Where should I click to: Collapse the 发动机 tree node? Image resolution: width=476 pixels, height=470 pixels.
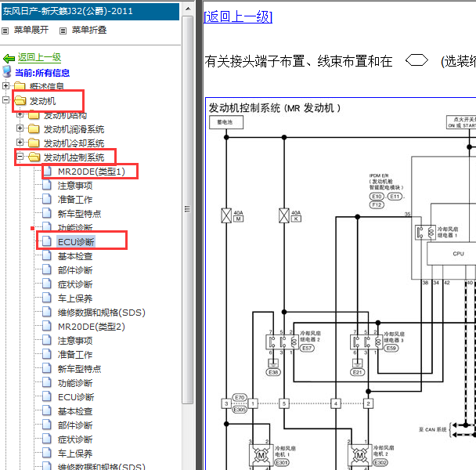point(5,99)
